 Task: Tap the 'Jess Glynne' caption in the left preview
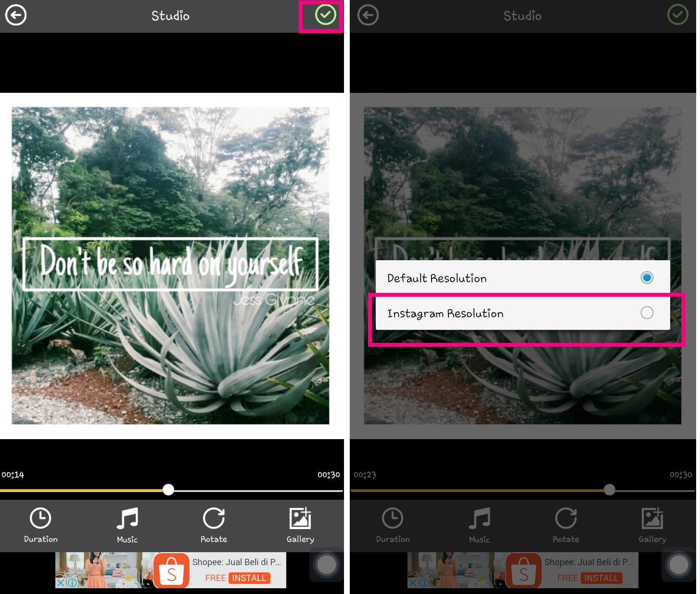274,300
